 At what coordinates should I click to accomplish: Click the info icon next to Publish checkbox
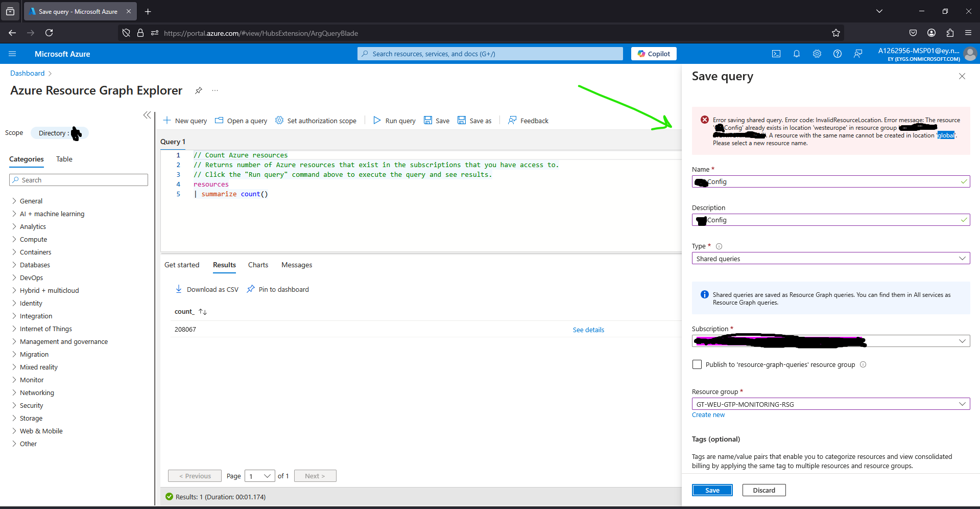[x=863, y=364]
